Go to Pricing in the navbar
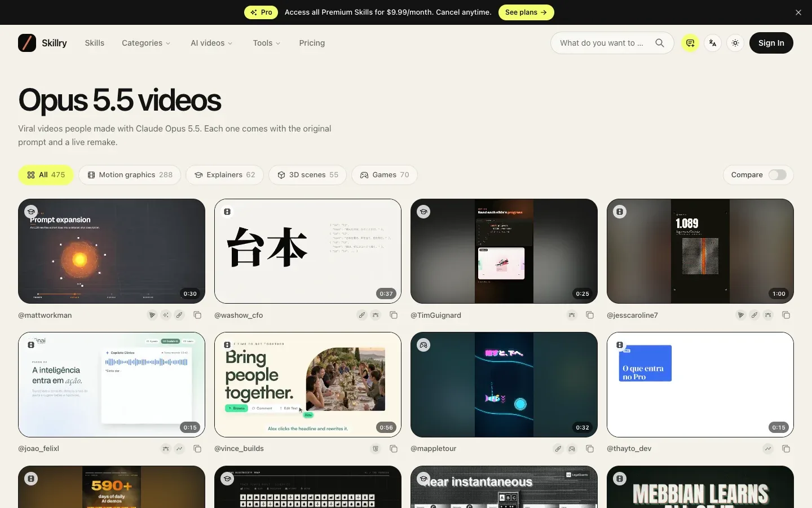The height and width of the screenshot is (508, 812). pos(312,43)
